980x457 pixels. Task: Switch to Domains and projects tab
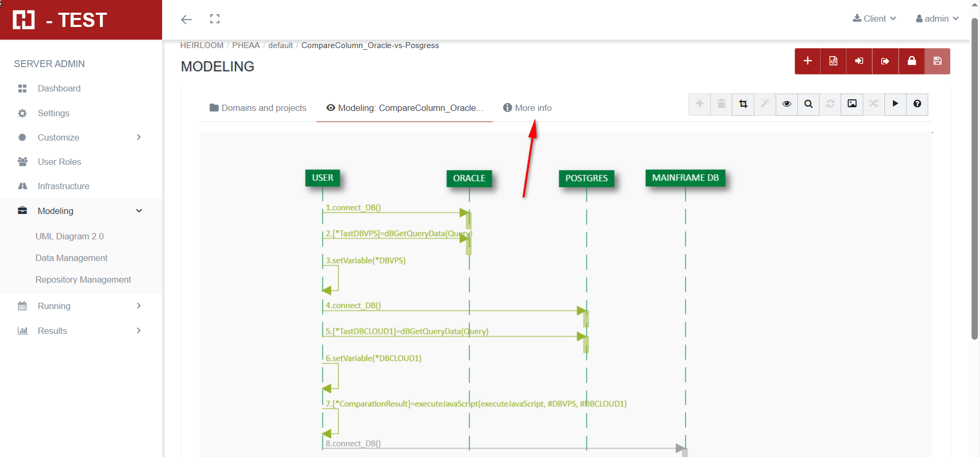[x=258, y=108]
